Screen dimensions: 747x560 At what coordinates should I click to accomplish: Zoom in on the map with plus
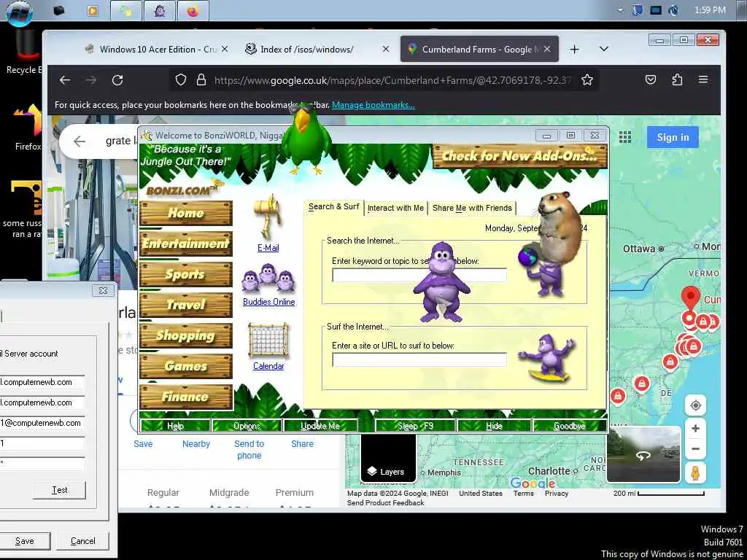coord(695,428)
